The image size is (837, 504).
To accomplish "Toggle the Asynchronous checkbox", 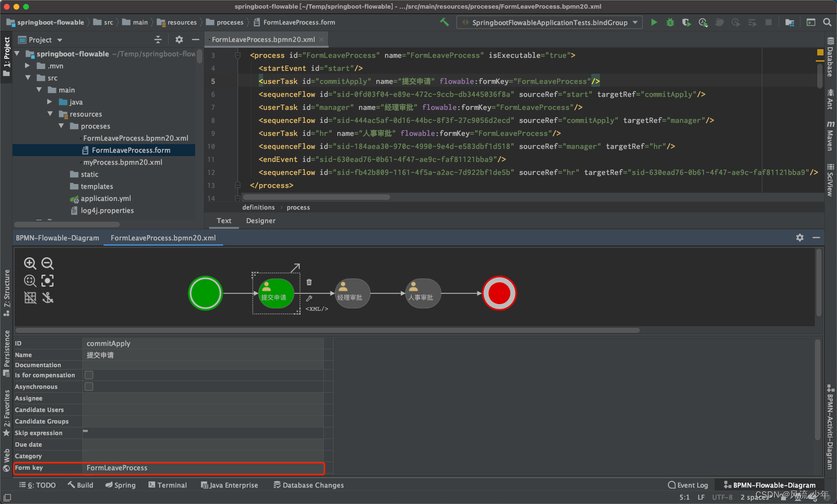I will click(89, 386).
